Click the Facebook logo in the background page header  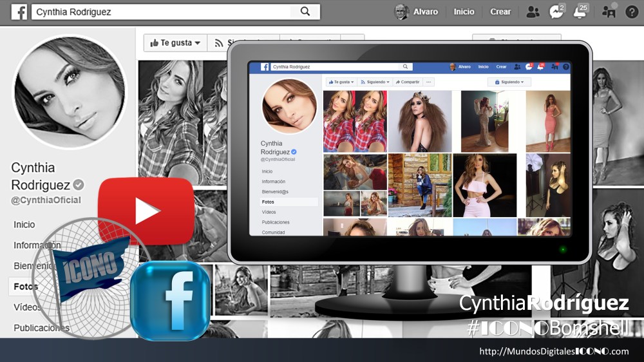[19, 12]
